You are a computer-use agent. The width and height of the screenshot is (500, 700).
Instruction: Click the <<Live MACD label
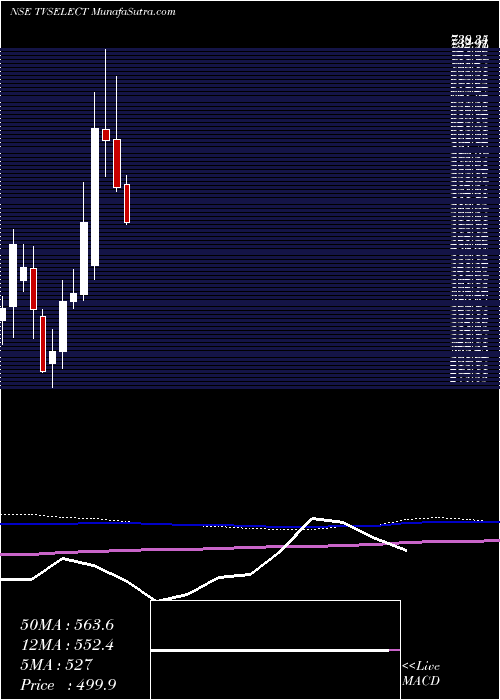point(421,674)
